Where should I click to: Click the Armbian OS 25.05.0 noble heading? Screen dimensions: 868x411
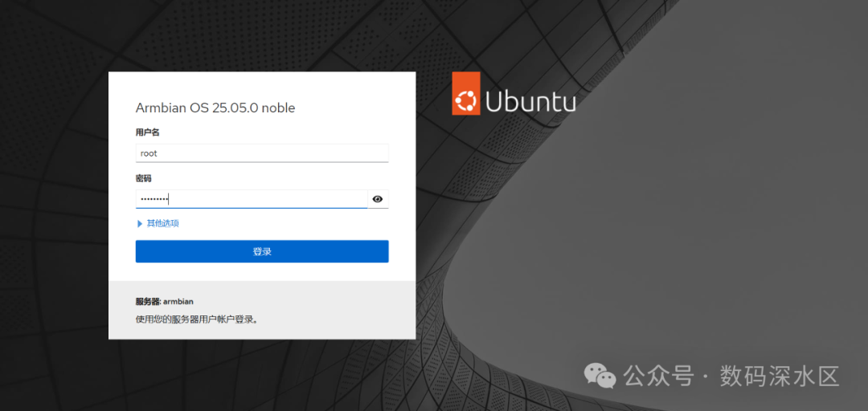[x=215, y=108]
